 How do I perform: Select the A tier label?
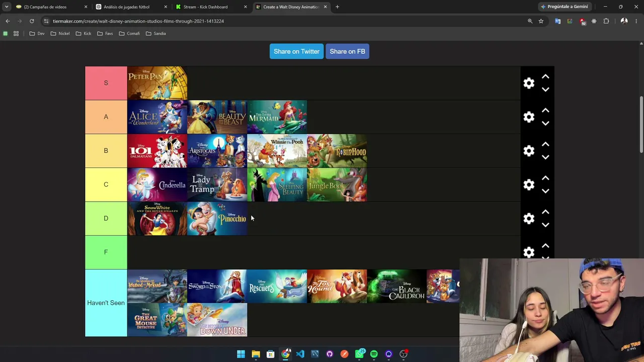[x=106, y=117]
